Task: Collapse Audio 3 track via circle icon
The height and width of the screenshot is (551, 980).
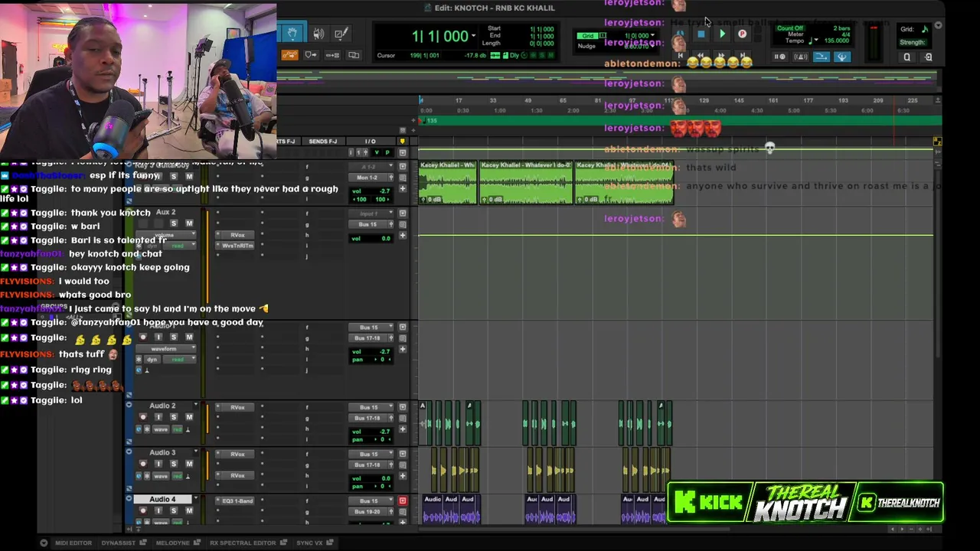Action: 129,452
